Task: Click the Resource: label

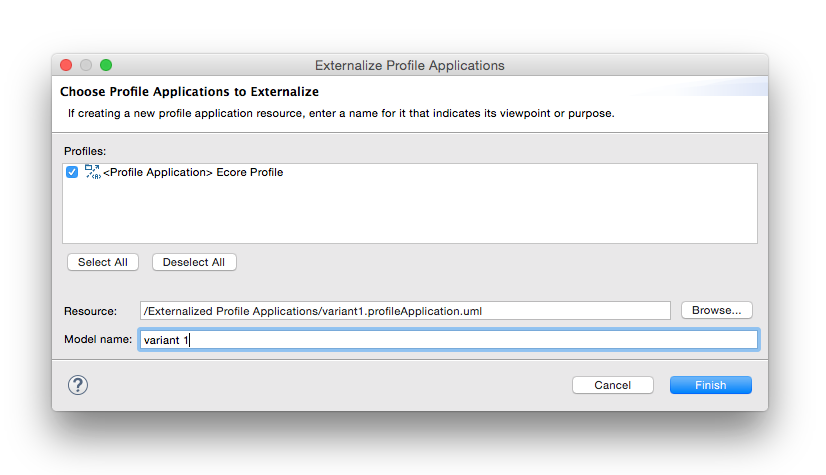Action: point(91,311)
